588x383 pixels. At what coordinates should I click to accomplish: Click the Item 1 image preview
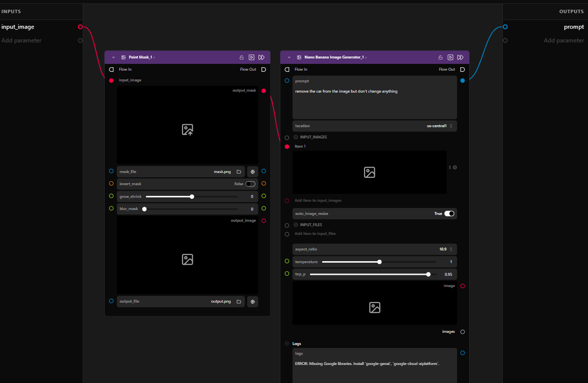pyautogui.click(x=369, y=172)
